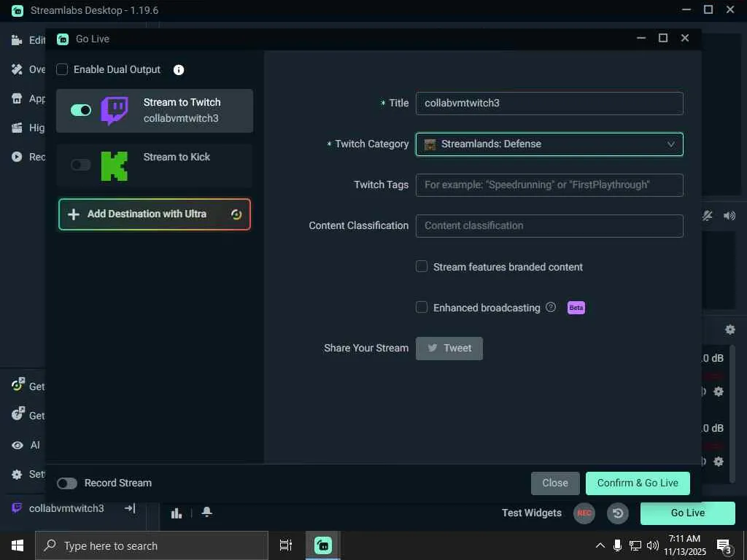Toggle on the Stream to Kick switch
The width and height of the screenshot is (747, 560).
coord(81,166)
